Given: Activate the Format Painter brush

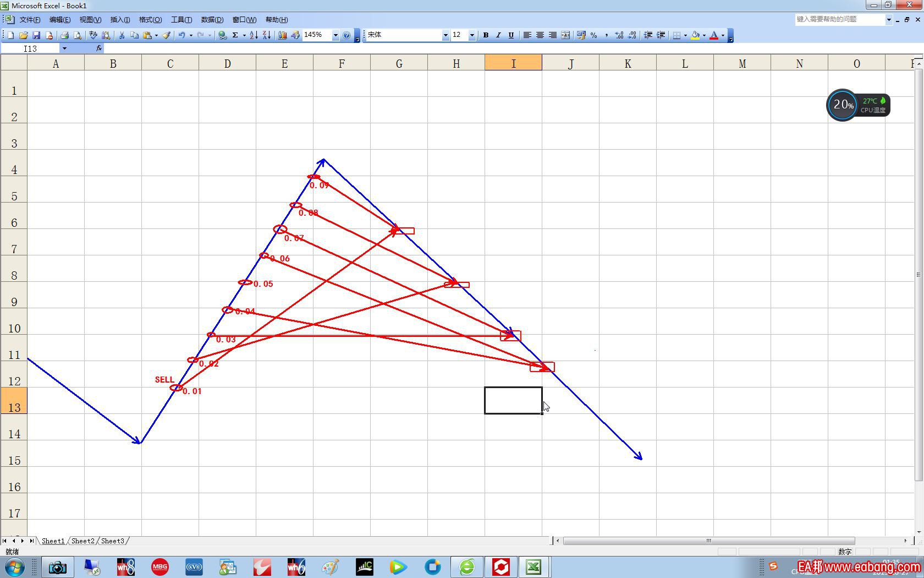Looking at the screenshot, I should [x=166, y=35].
